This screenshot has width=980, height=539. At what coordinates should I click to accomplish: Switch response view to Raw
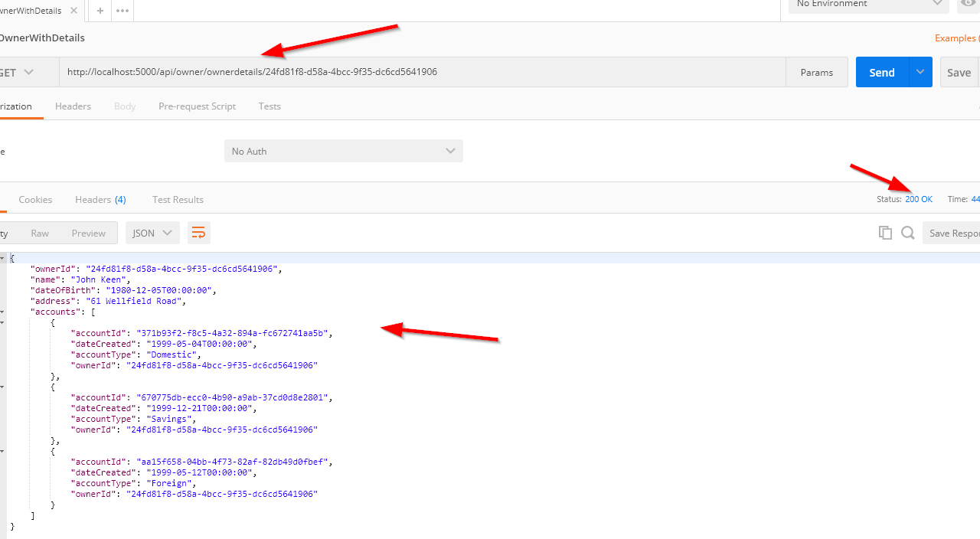(x=40, y=233)
